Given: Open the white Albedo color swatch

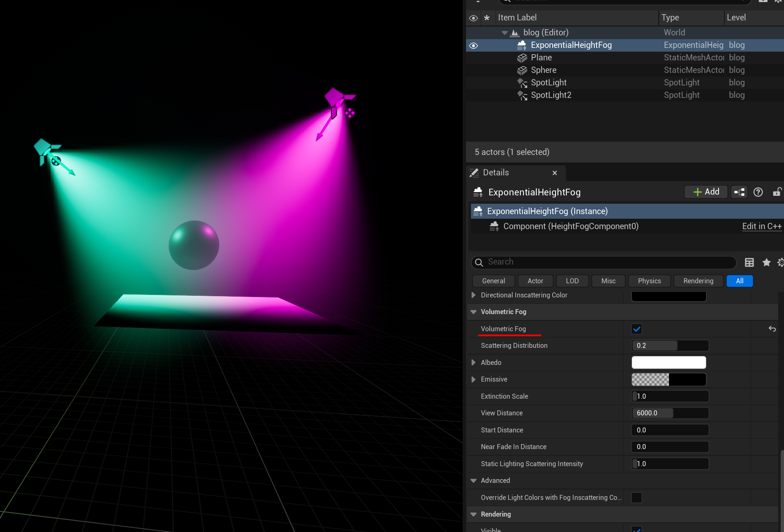Looking at the screenshot, I should click(669, 362).
